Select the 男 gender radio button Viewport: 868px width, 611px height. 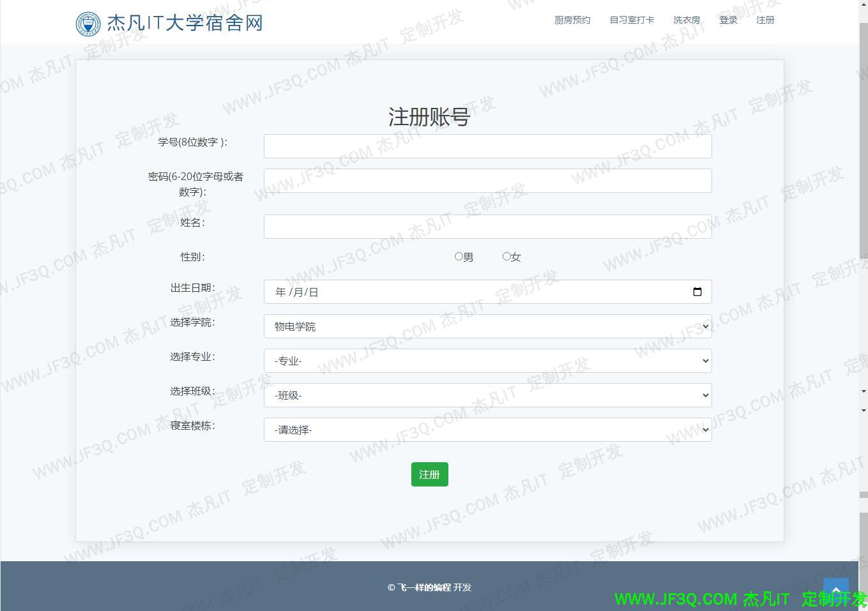click(x=459, y=257)
